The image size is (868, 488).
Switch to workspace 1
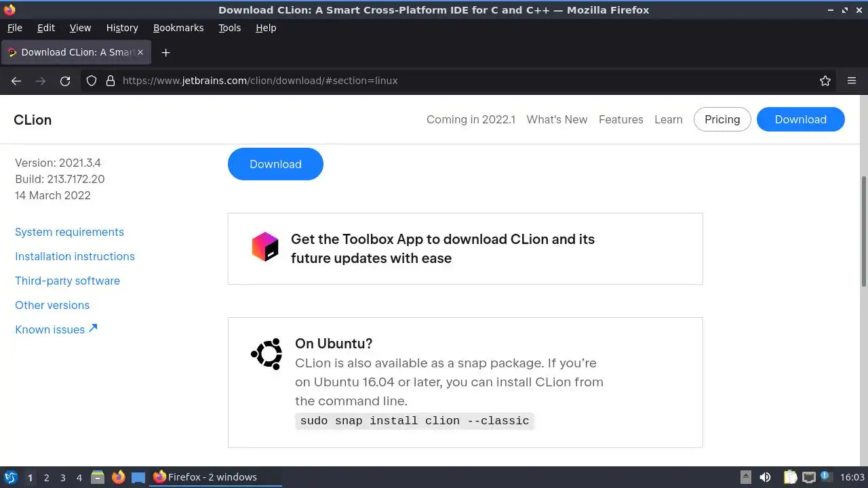pos(30,478)
